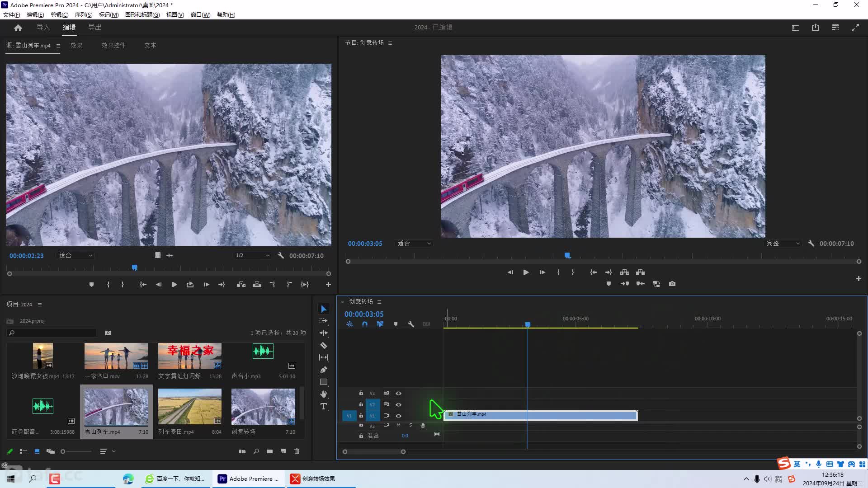The height and width of the screenshot is (488, 868).
Task: Open Program monitor button editor plus
Action: tap(859, 279)
